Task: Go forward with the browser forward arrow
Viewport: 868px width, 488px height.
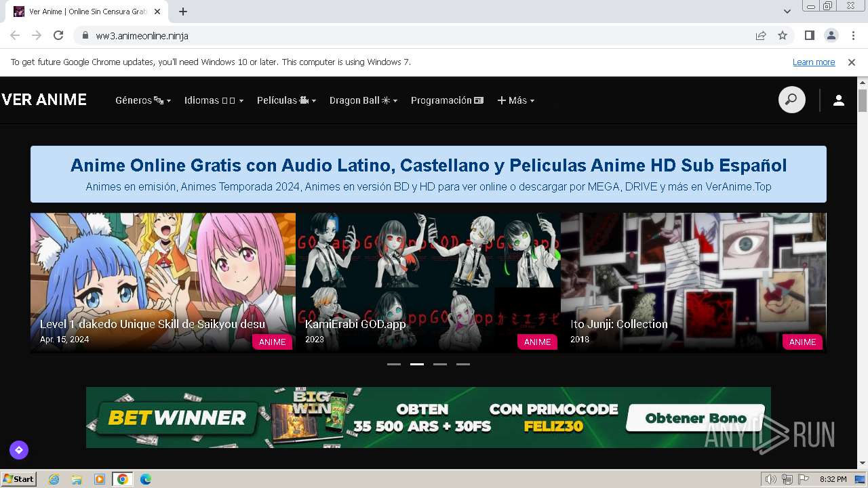Action: tap(37, 35)
